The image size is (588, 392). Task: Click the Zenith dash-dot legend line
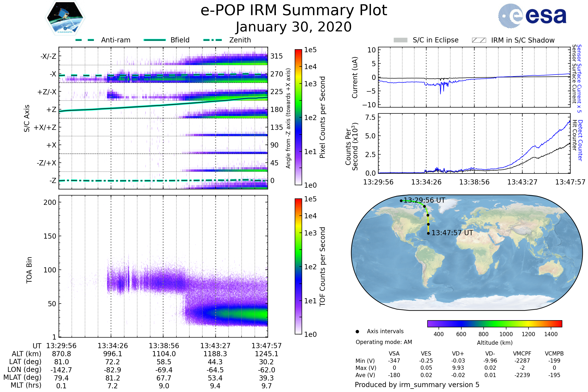click(212, 40)
